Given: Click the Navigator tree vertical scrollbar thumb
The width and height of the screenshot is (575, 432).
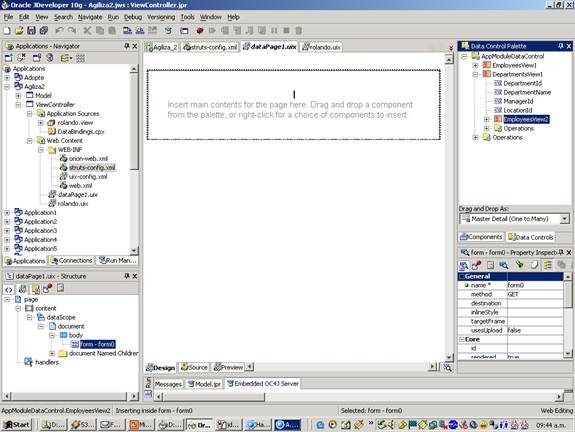Looking at the screenshot, I should [x=134, y=122].
